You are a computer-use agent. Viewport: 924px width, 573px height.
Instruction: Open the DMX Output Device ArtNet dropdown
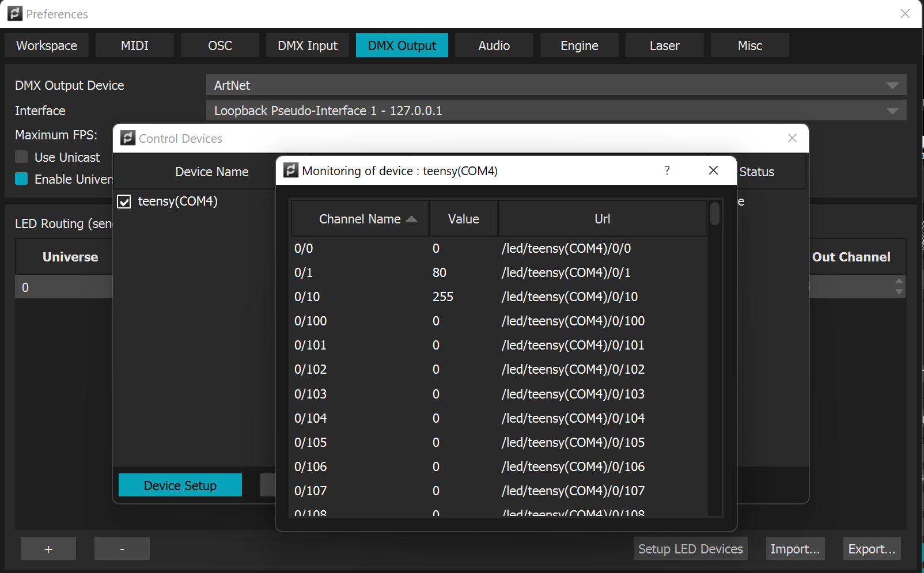(x=892, y=85)
